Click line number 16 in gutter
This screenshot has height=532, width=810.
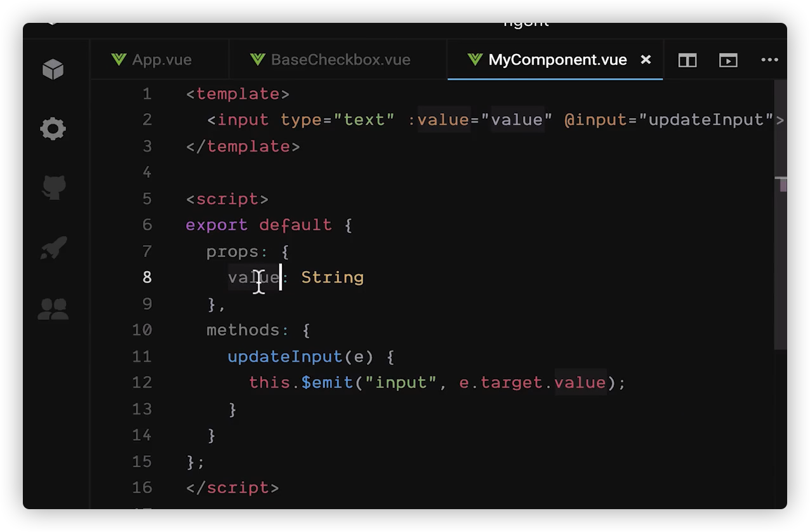[142, 487]
